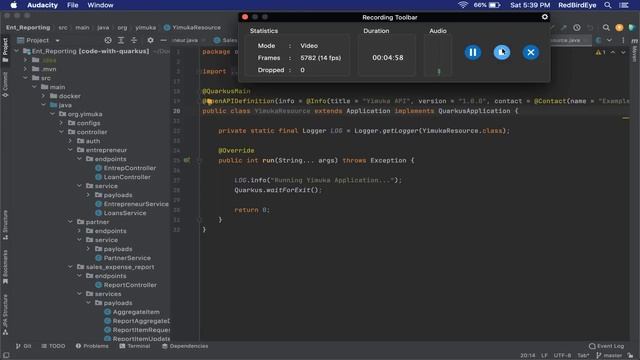Click the Select Opened File target icon
Screen dimensions: 640x360
(108, 40)
